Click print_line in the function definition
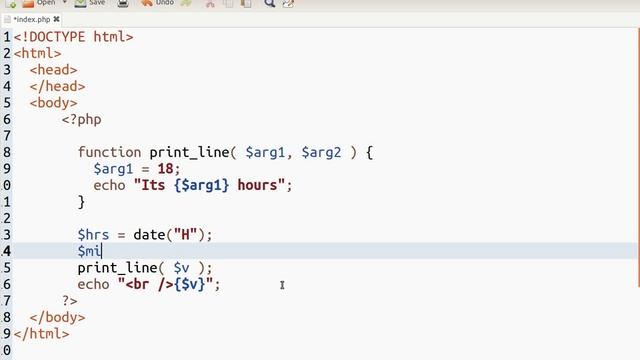The height and width of the screenshot is (360, 640). pos(189,152)
